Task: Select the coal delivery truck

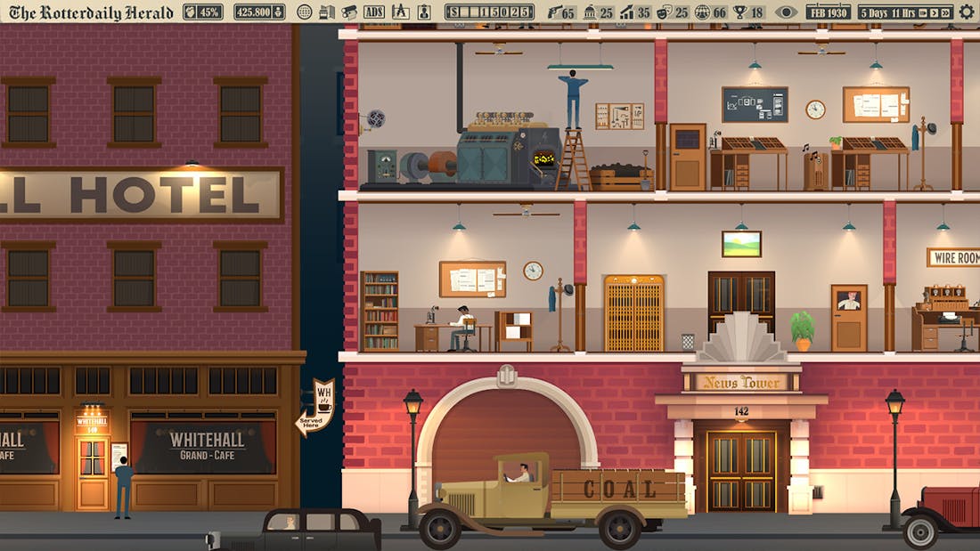Action: tap(552, 494)
